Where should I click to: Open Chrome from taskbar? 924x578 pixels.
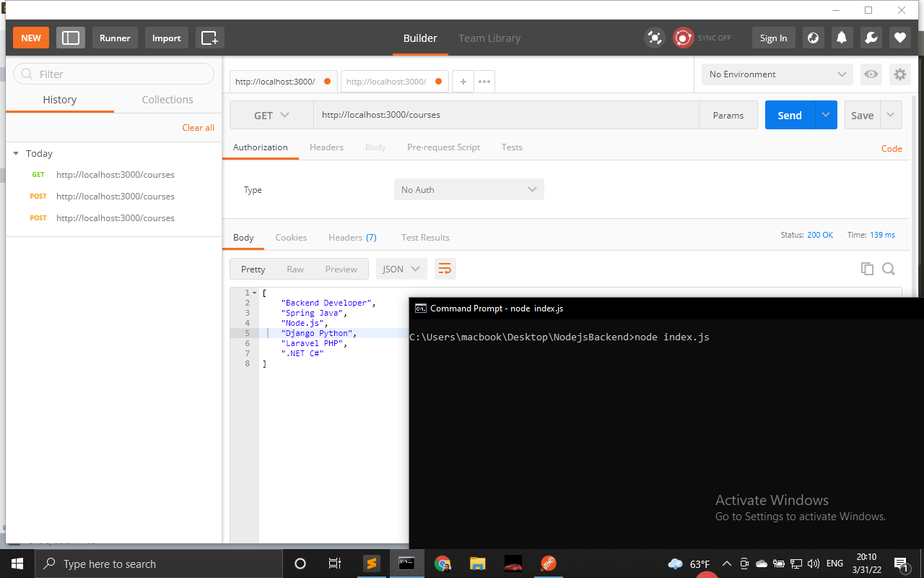443,564
